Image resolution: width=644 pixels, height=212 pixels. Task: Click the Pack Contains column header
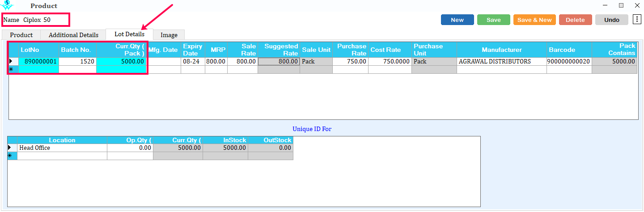pyautogui.click(x=614, y=50)
